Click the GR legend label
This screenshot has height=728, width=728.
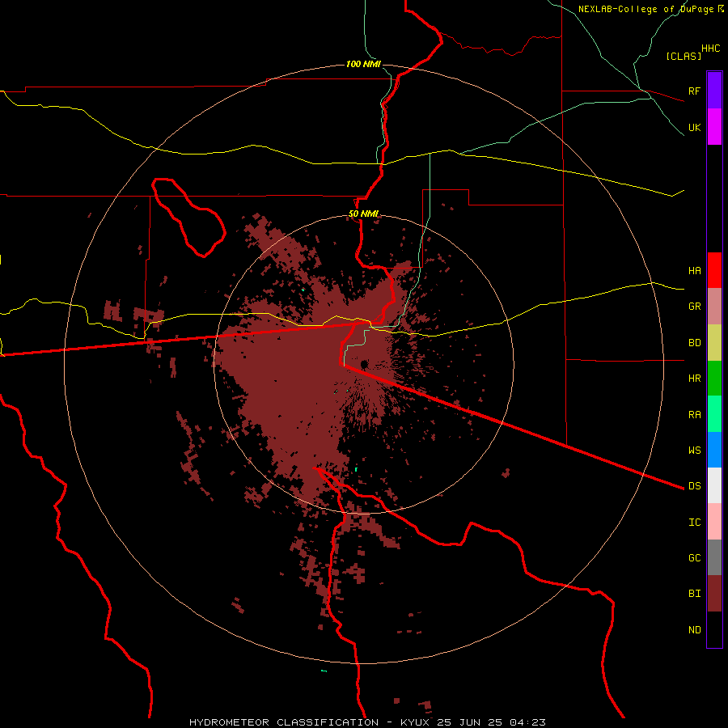coord(694,307)
